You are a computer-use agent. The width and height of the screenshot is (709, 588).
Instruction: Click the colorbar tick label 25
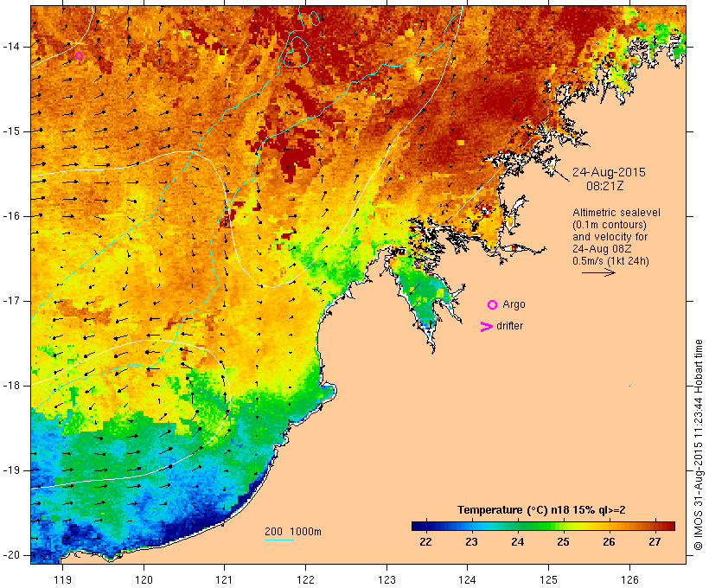(563, 542)
